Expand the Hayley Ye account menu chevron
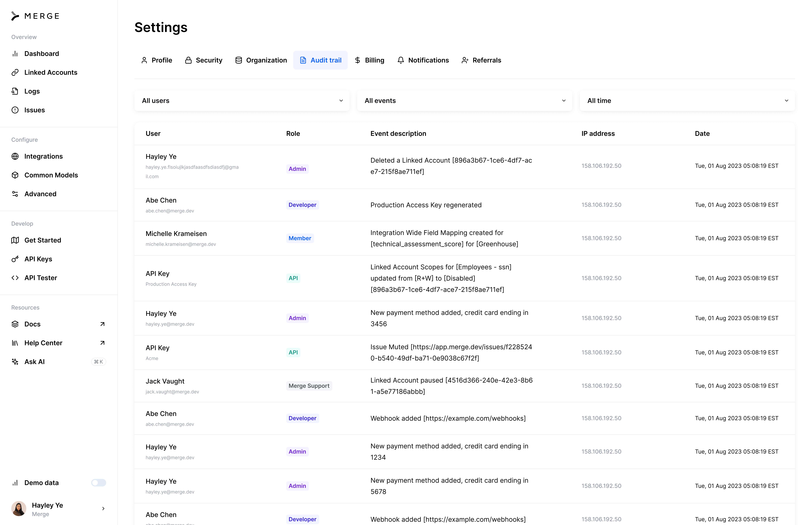 tap(103, 509)
